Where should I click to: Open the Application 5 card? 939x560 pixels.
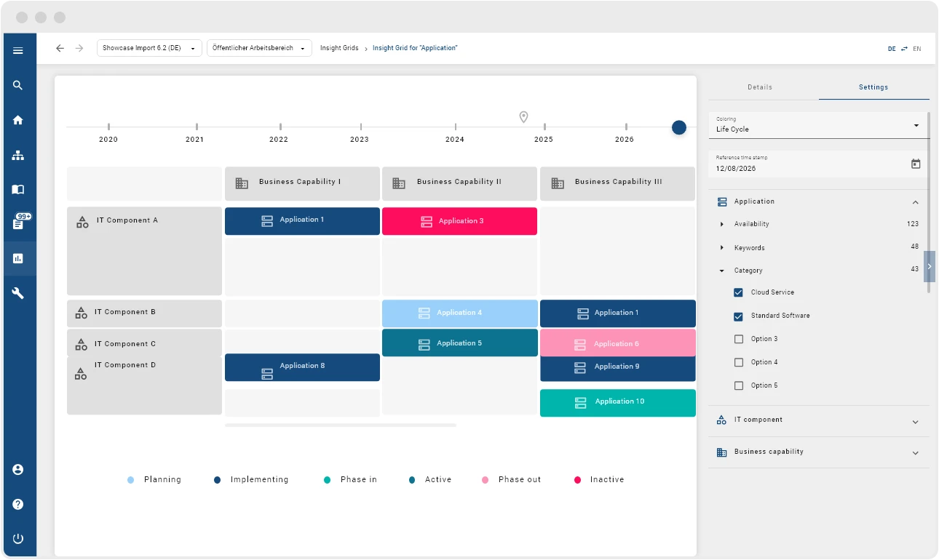(460, 343)
